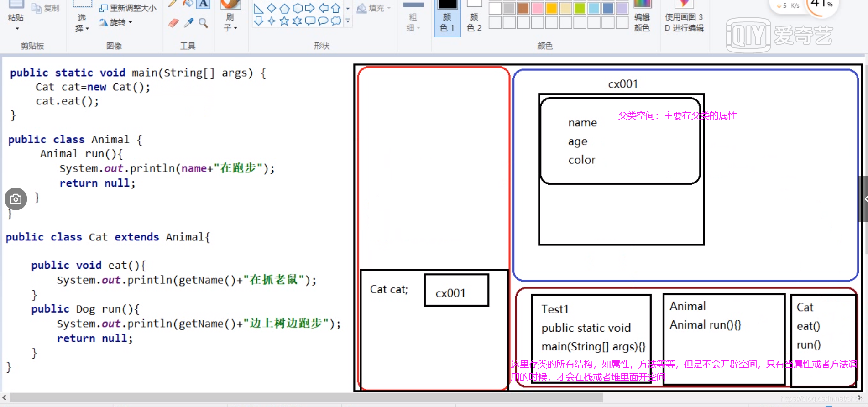The width and height of the screenshot is (868, 407).
Task: Choose the cloud callout shape
Action: (x=336, y=21)
